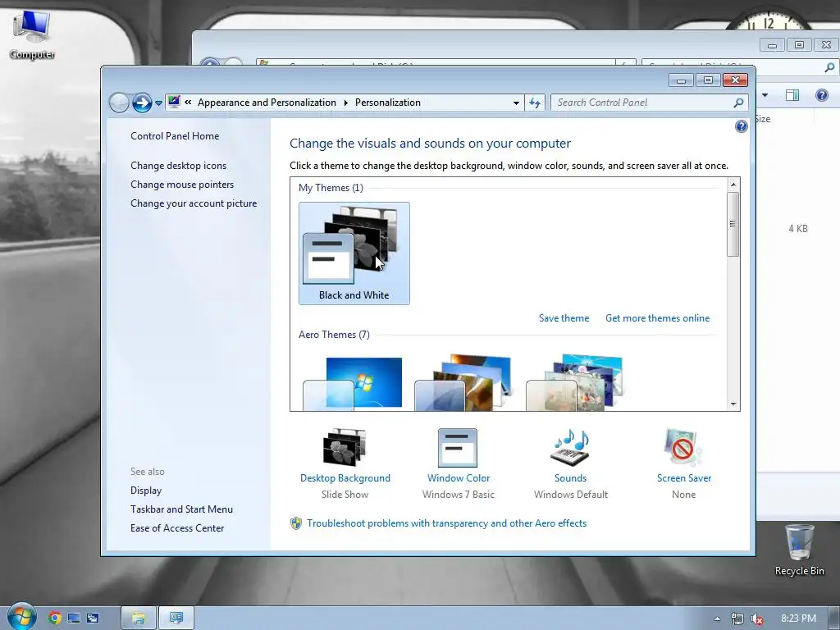840x630 pixels.
Task: Open Taskbar and Start Menu link
Action: (181, 509)
